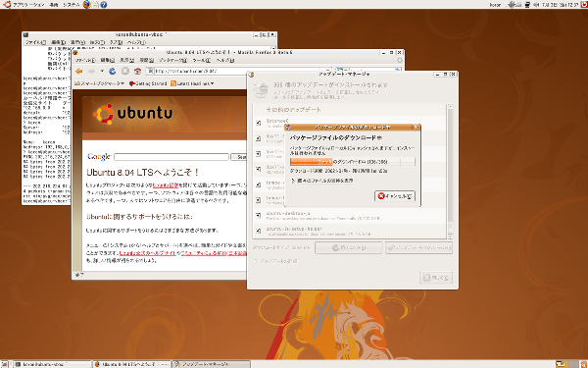Screen dimensions: 588x368
Task: Toggle checkbox of first row under その他のアップデート
Action: (258, 123)
